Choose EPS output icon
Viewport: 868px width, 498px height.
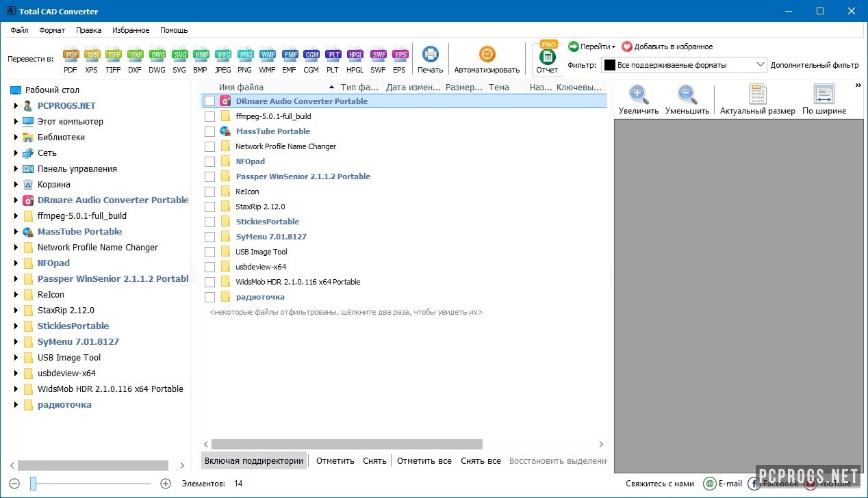tap(400, 60)
